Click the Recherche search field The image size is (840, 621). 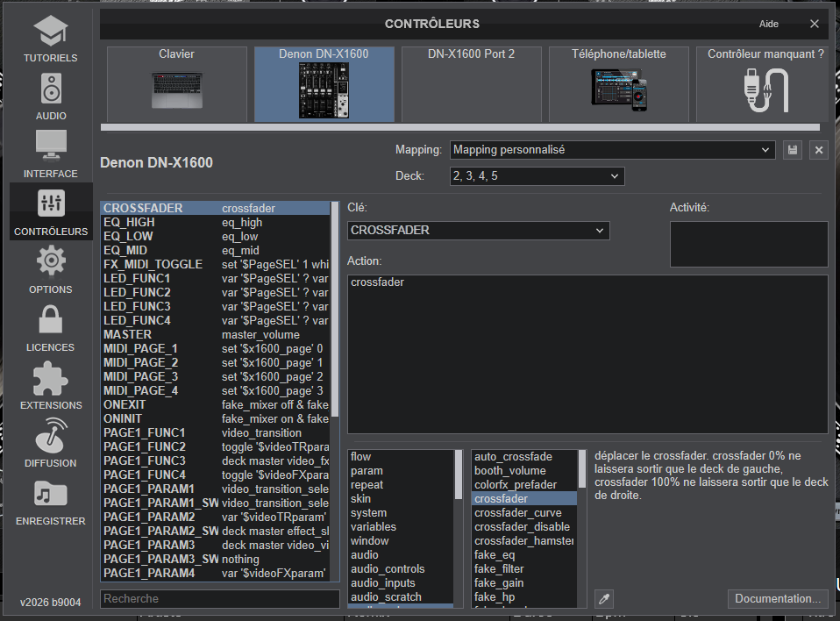tap(219, 599)
